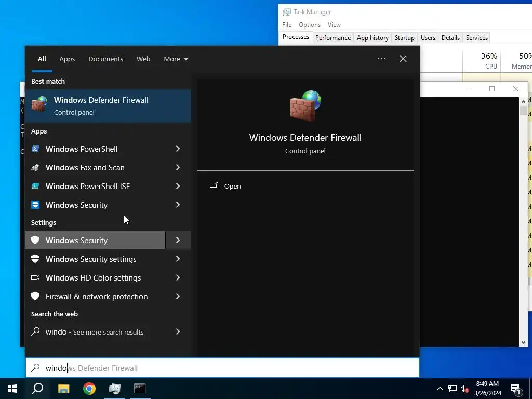
Task: Open the notification center icon
Action: (516, 389)
